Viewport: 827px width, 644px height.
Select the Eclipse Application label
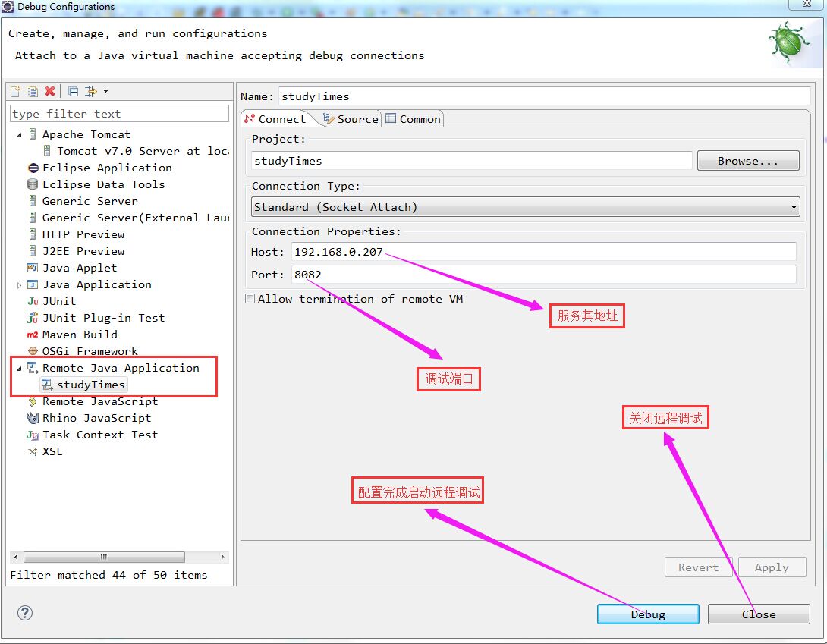pyautogui.click(x=107, y=168)
